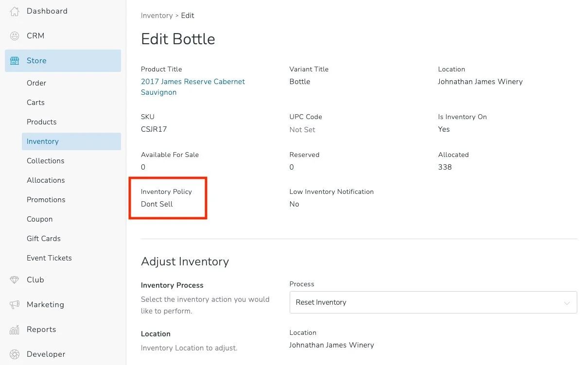This screenshot has height=365, width=588.
Task: Open the Order menu item
Action: point(36,83)
